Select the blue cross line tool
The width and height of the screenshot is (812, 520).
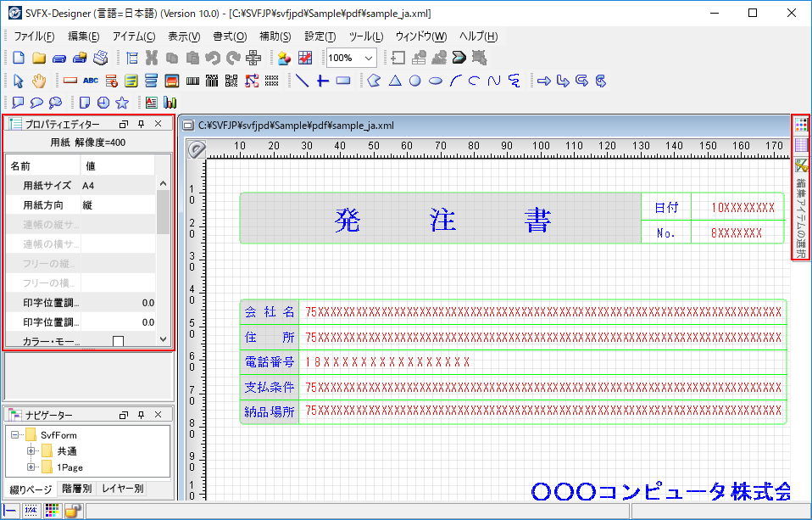tap(323, 81)
